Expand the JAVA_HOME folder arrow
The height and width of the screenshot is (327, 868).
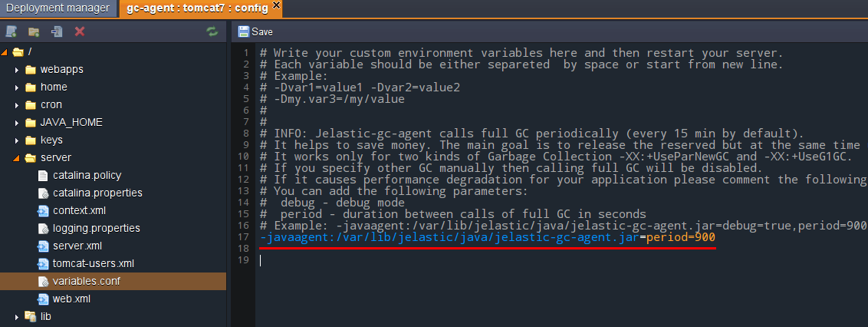point(16,123)
